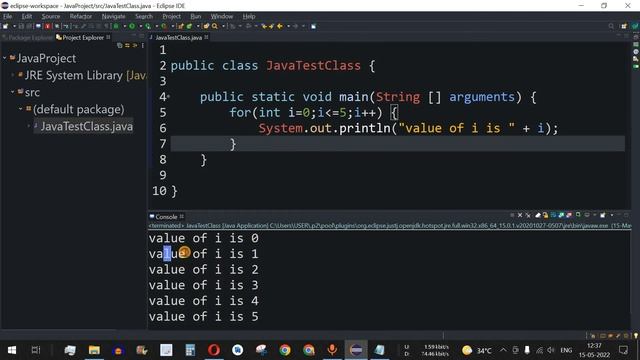Click the File Explorer taskbar icon
This screenshot has width=640, height=360.
pyautogui.click(x=94, y=350)
